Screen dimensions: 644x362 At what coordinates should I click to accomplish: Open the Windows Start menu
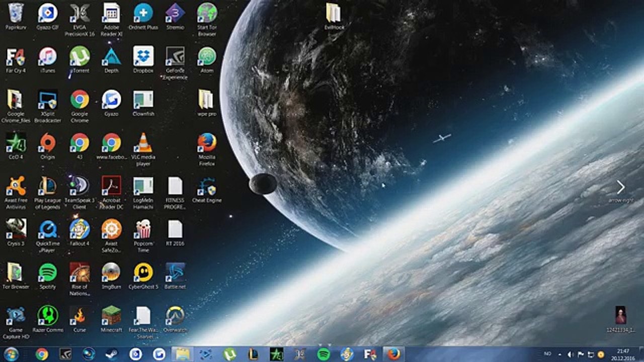[11, 354]
